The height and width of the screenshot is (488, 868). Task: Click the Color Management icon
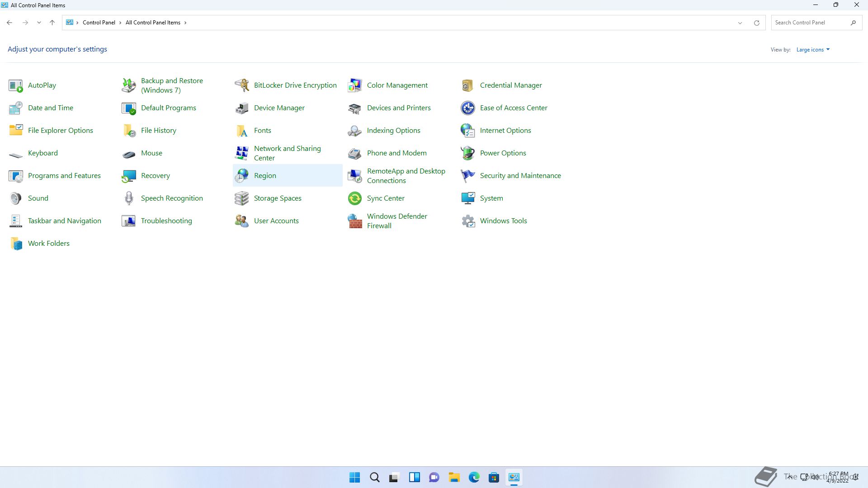pos(355,85)
